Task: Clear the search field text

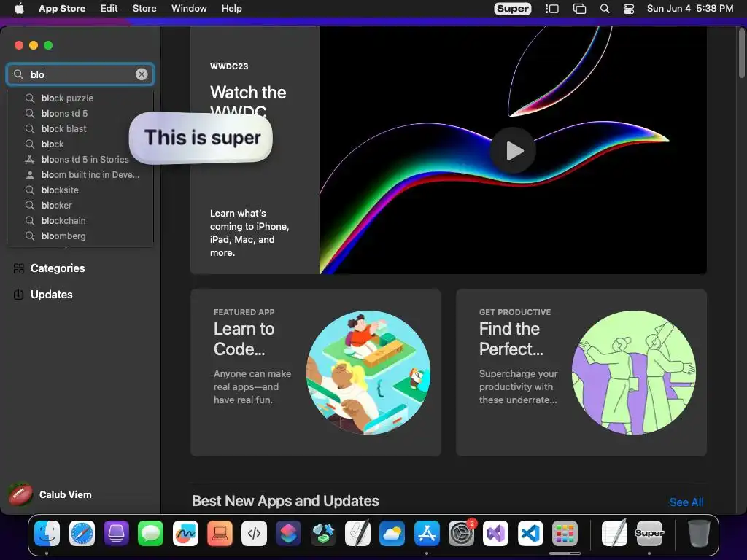Action: pyautogui.click(x=142, y=74)
